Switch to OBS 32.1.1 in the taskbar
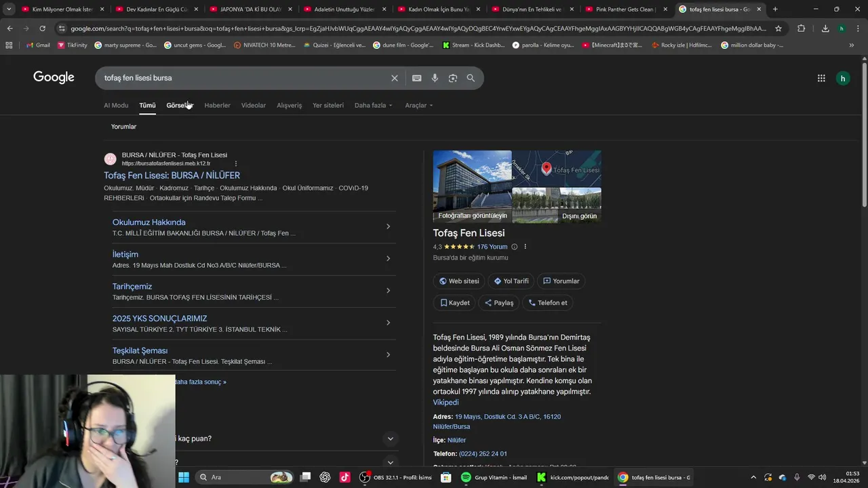The image size is (868, 488). click(x=396, y=477)
